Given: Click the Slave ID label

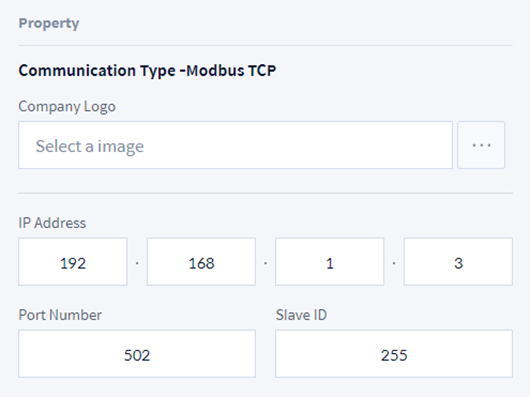Looking at the screenshot, I should click(301, 315).
